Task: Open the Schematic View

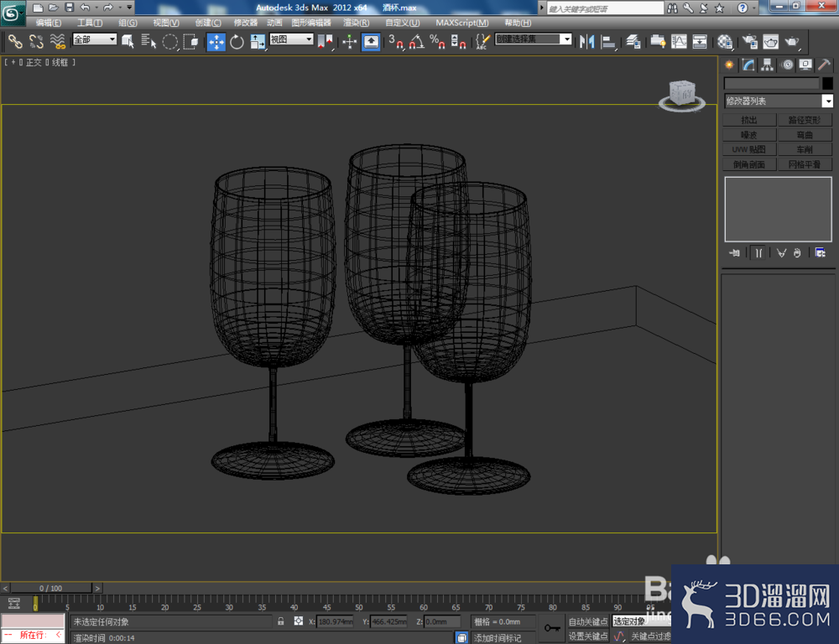Action: coord(700,42)
